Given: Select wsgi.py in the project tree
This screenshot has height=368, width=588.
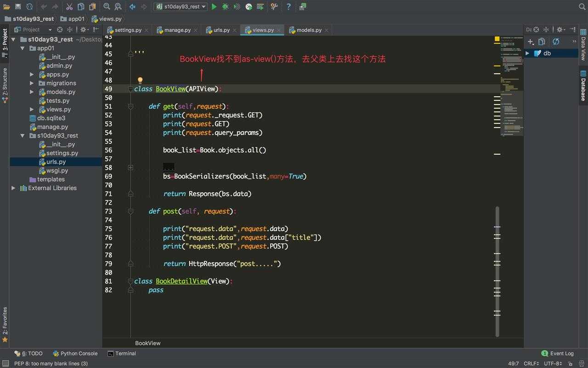Looking at the screenshot, I should [x=57, y=171].
